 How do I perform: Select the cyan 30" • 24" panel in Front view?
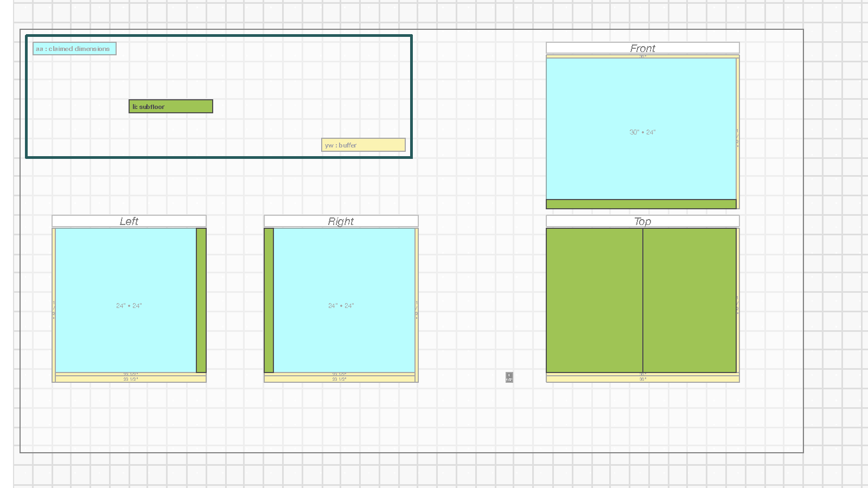641,129
